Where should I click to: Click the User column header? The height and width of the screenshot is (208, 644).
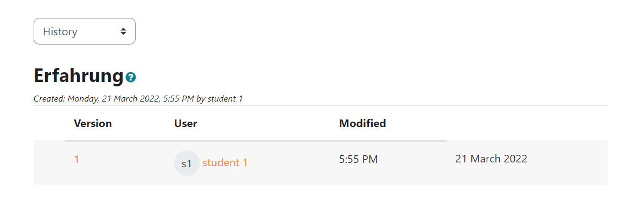[186, 123]
